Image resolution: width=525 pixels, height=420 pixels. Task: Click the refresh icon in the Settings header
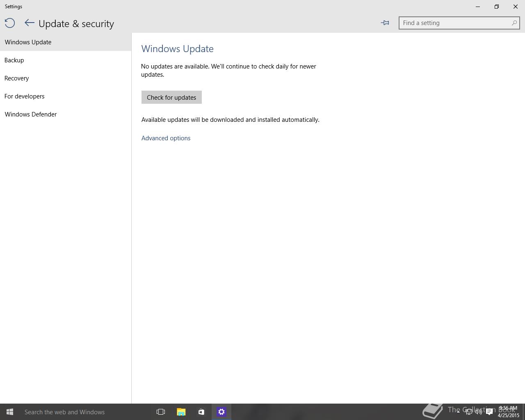[x=10, y=23]
